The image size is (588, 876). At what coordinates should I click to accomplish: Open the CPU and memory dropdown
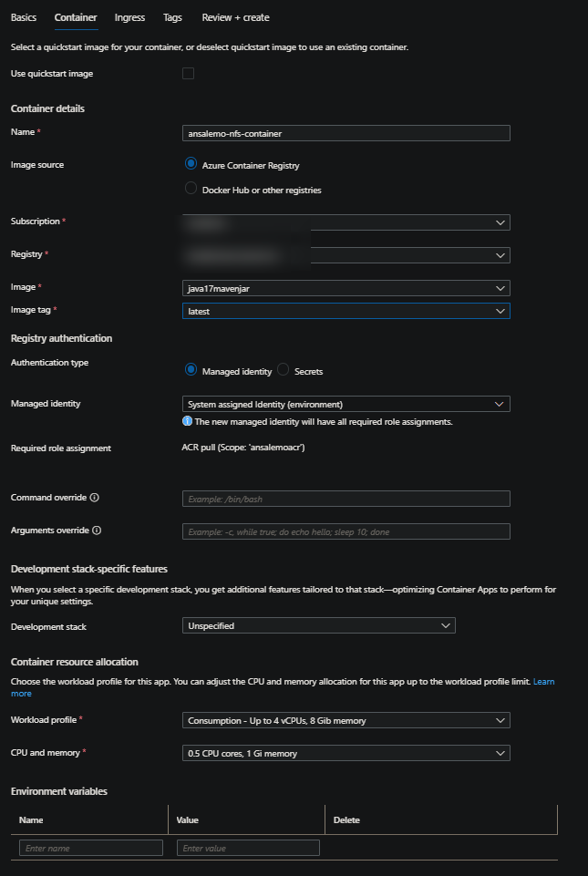pyautogui.click(x=346, y=753)
